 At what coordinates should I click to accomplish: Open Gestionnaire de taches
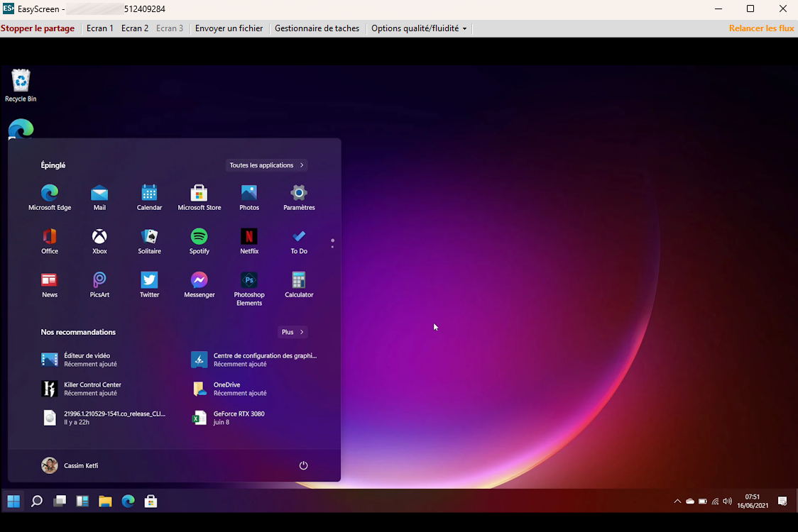click(317, 28)
